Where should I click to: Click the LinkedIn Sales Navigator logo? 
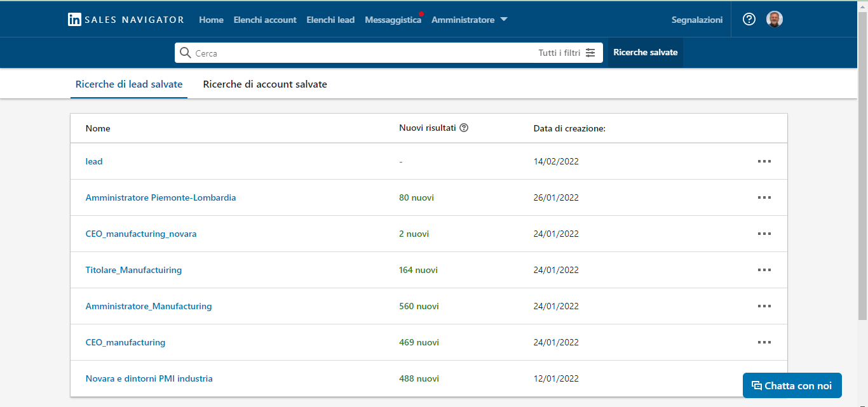pos(126,20)
